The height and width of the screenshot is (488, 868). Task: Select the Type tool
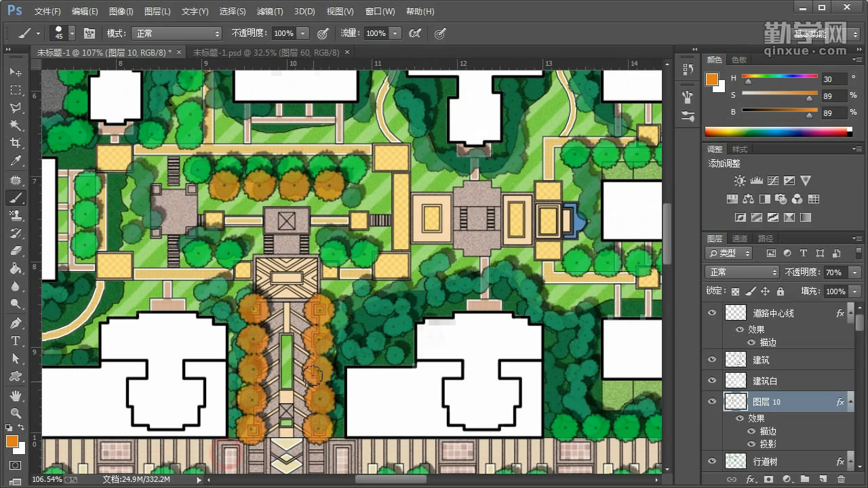click(15, 341)
